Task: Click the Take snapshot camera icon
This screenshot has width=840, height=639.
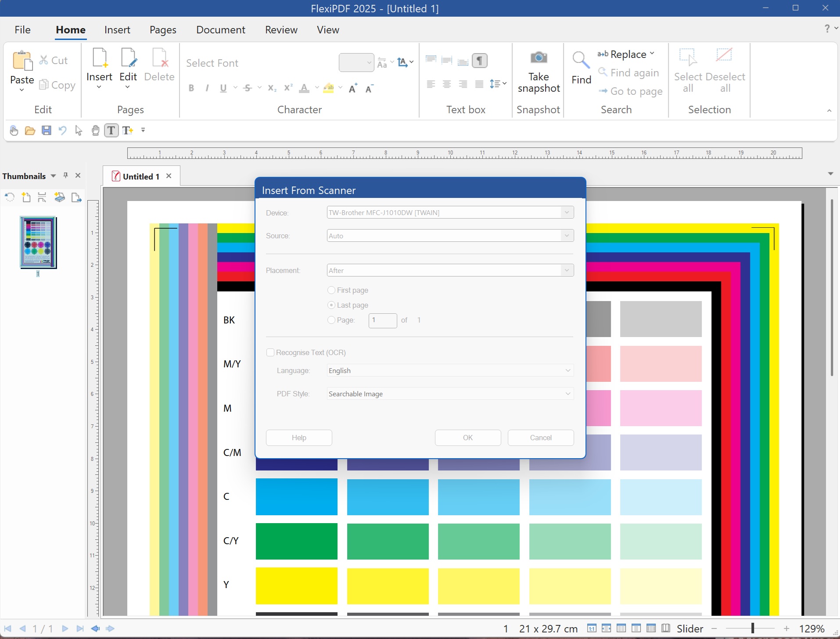Action: tap(538, 58)
